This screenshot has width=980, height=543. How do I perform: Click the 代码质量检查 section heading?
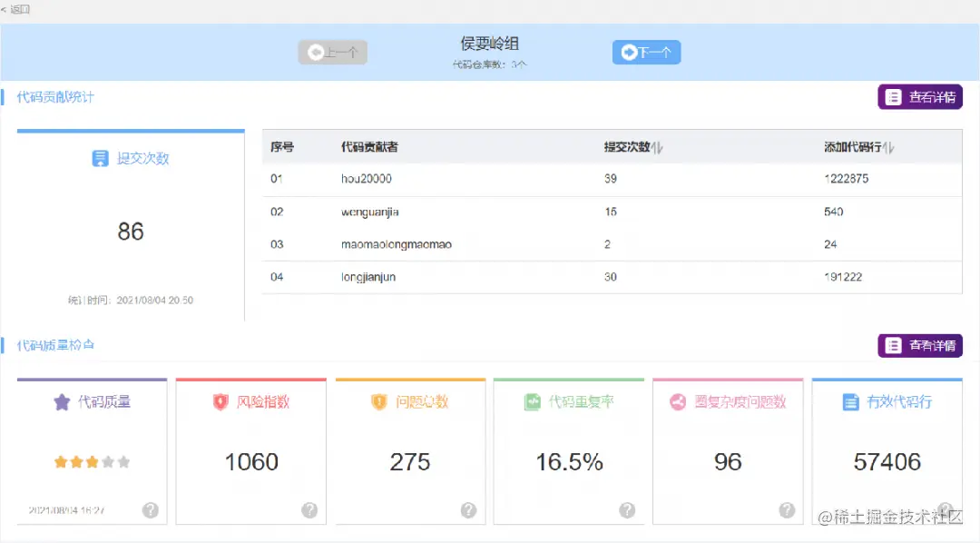coord(55,345)
